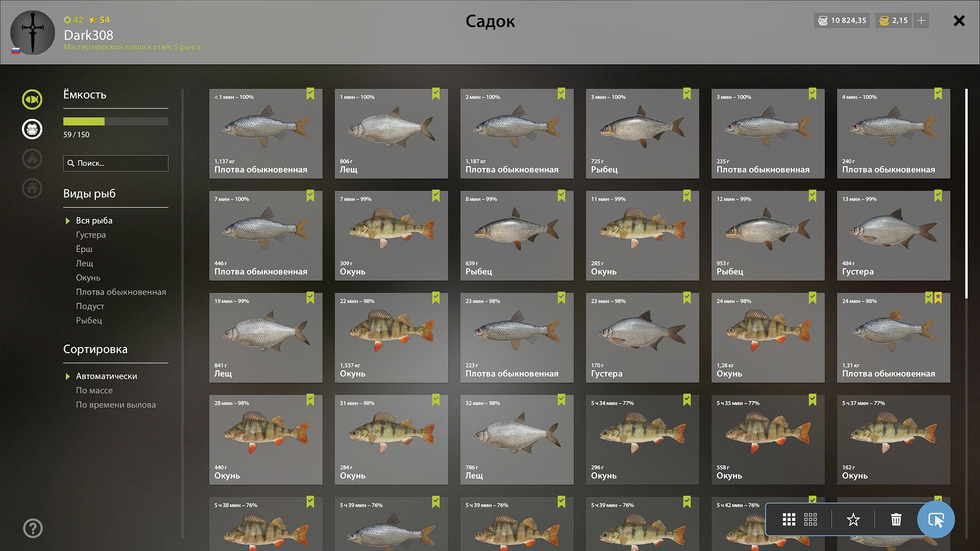This screenshot has height=551, width=980.
Task: Sort fish По времени вылова
Action: tap(116, 405)
